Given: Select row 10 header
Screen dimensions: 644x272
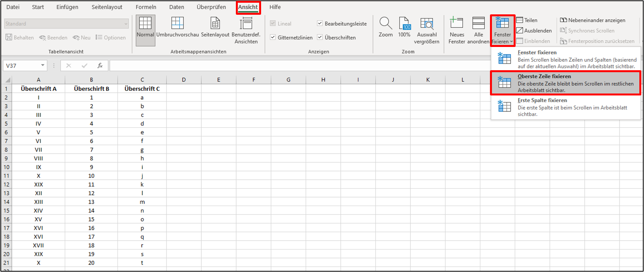Looking at the screenshot, I should pos(6,167).
